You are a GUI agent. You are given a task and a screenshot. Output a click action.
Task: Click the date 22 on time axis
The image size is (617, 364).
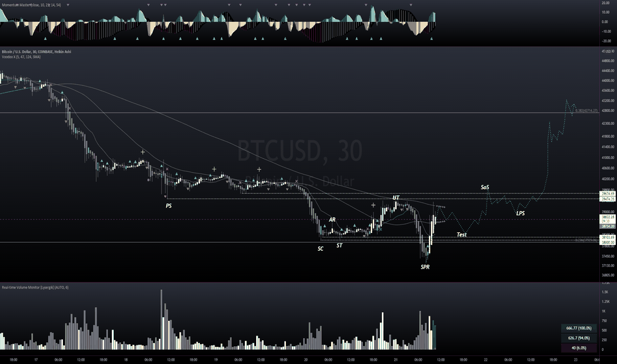(x=485, y=359)
